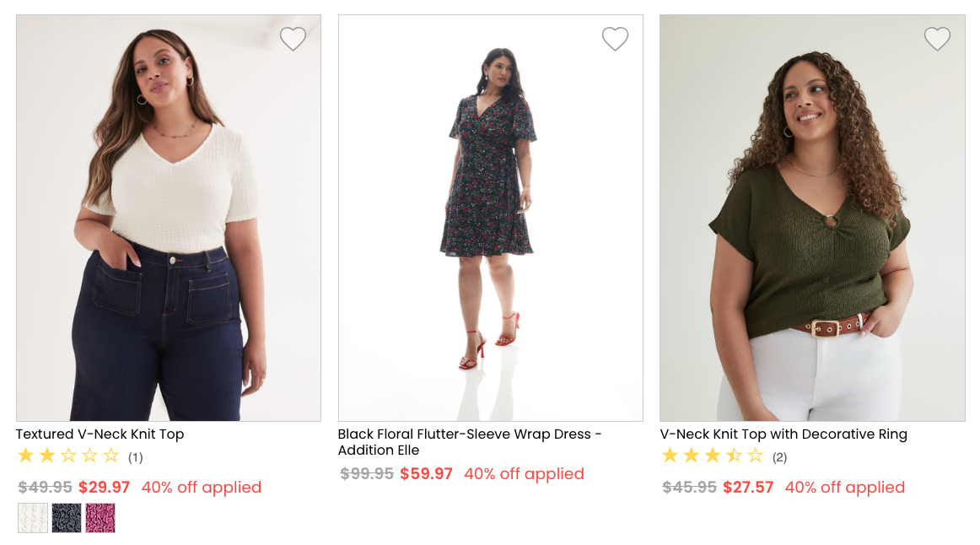Add the Black Floral Wrap Dress to favorites

point(615,39)
